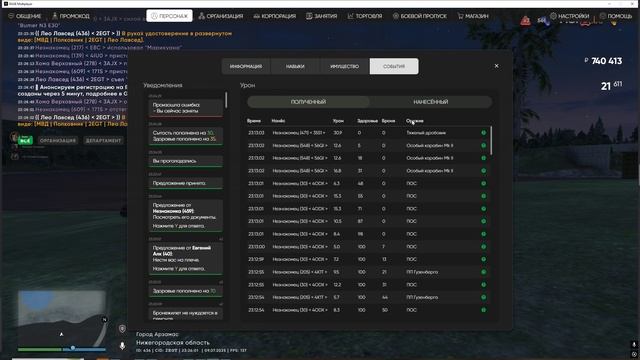The height and width of the screenshot is (360, 640).
Task: Click the damage table scrollbar
Action: coord(491,140)
